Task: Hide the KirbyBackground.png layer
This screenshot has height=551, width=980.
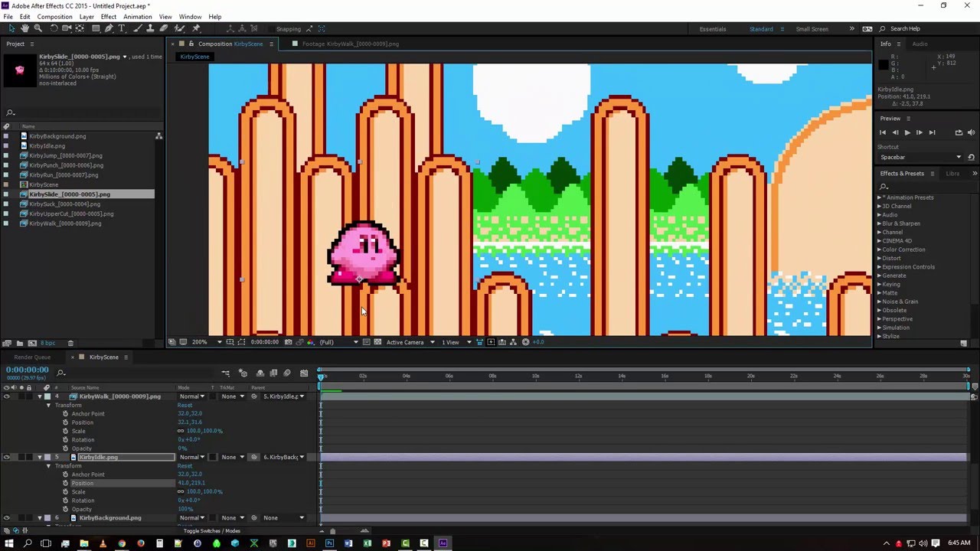Action: tap(6, 518)
